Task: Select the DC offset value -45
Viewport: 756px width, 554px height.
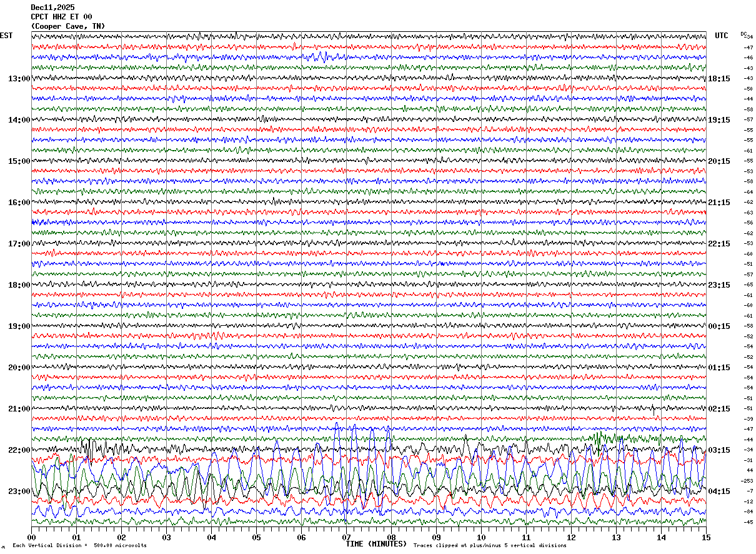Action: (748, 522)
